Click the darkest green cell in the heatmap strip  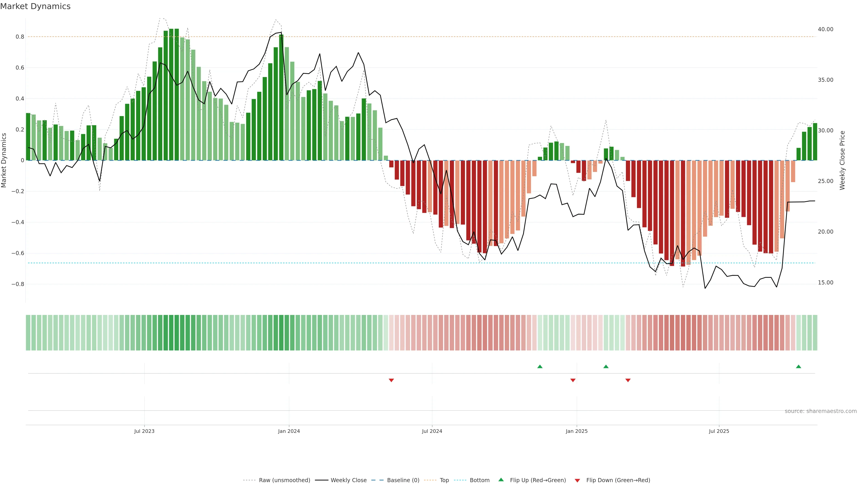coord(177,333)
